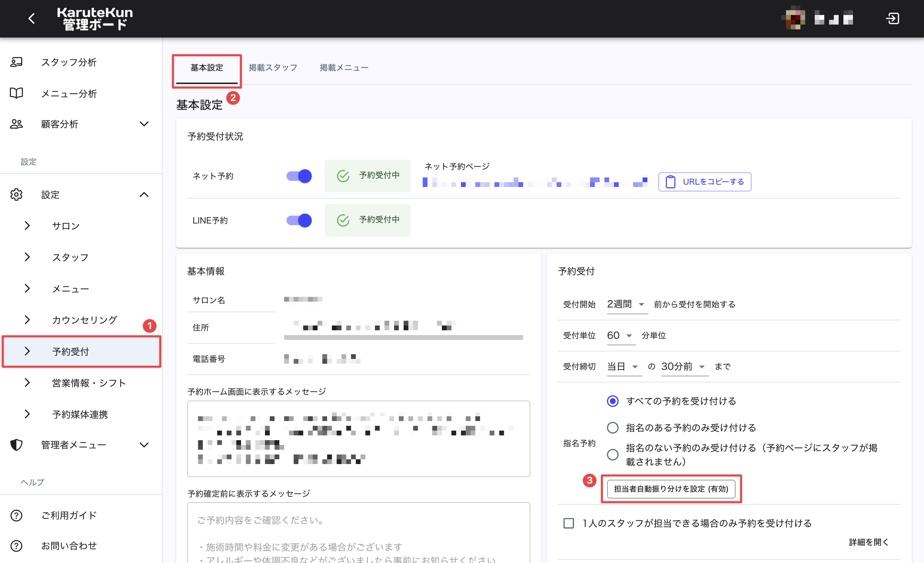Screen dimensions: 924x563
Task: Click the 管理者メニュー shield icon
Action: click(16, 445)
